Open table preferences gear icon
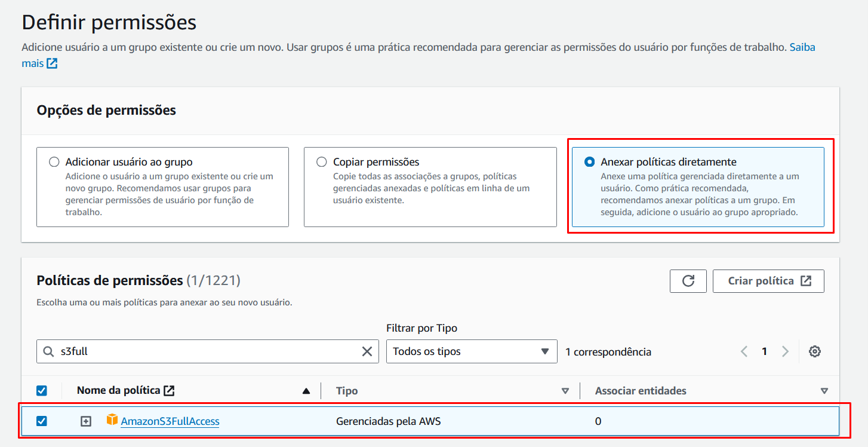The width and height of the screenshot is (868, 447). pos(814,351)
